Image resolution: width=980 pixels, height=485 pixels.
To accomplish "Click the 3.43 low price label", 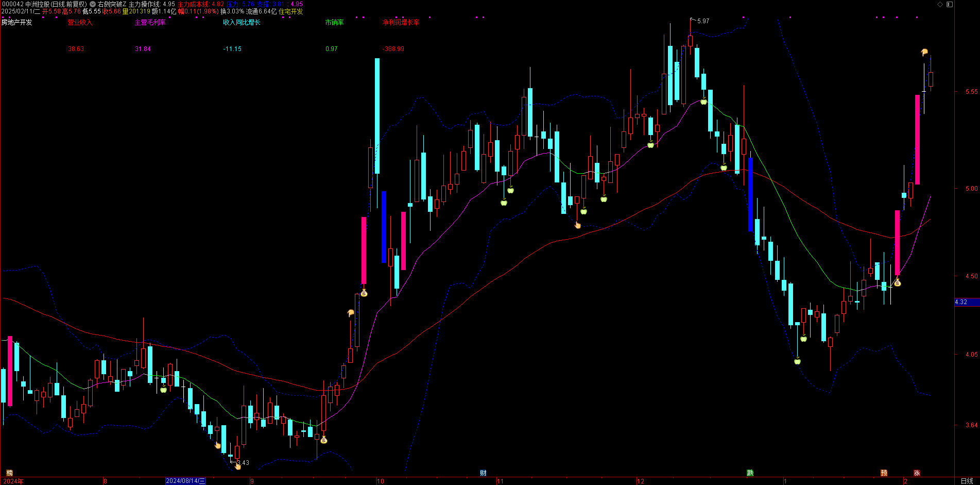I will coord(243,462).
